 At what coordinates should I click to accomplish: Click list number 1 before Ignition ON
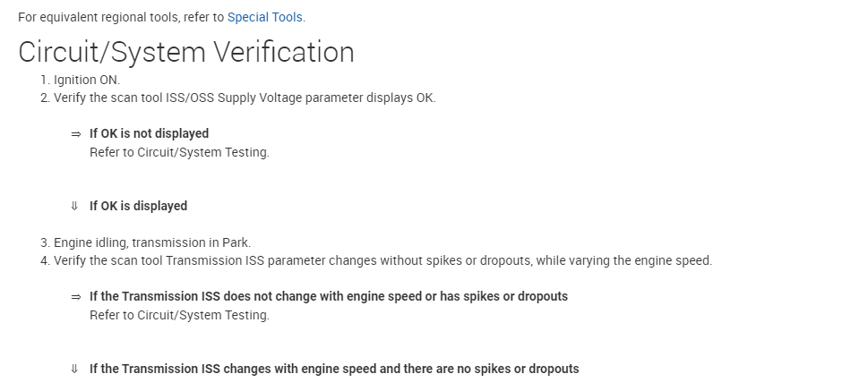pos(45,80)
